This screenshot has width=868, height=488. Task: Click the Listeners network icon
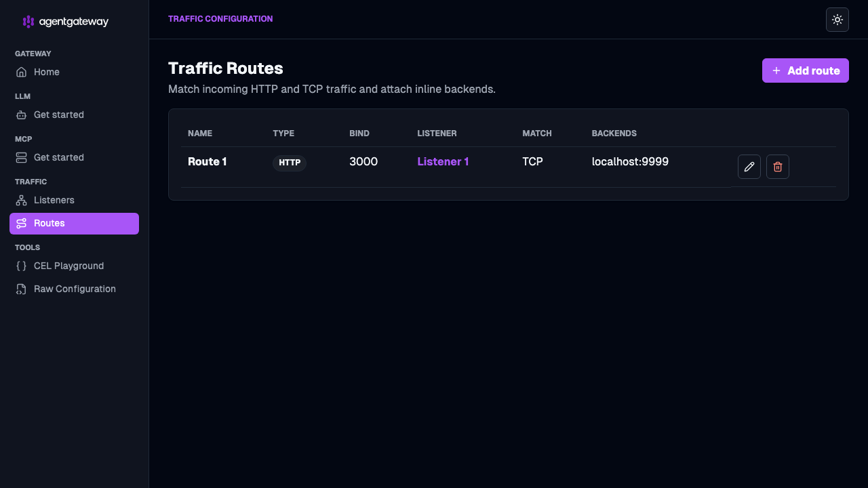point(21,200)
